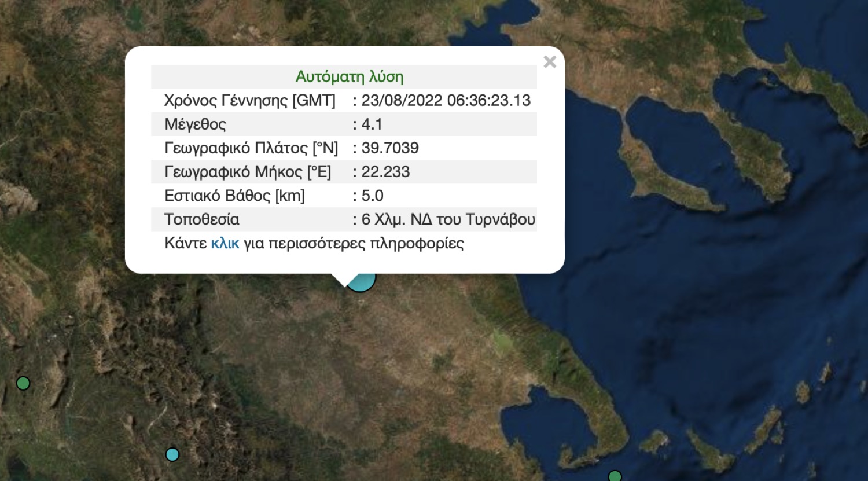This screenshot has width=868, height=481.
Task: Click the origin time value 23/08/2022 06:36:23.13
Action: click(x=446, y=101)
